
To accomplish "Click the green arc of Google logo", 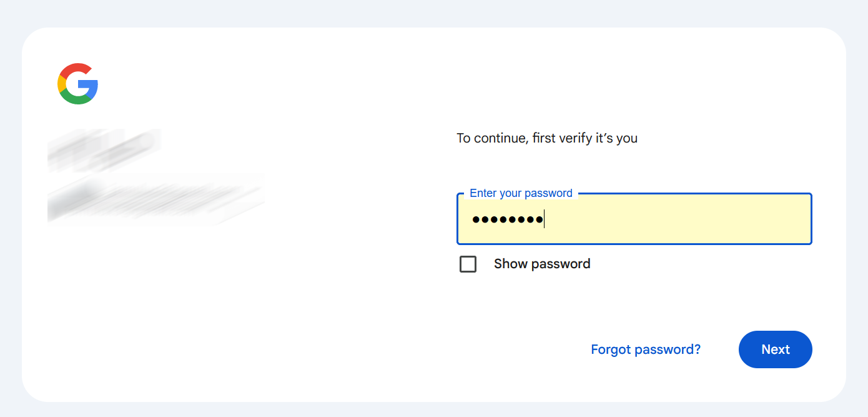I will tap(75, 99).
